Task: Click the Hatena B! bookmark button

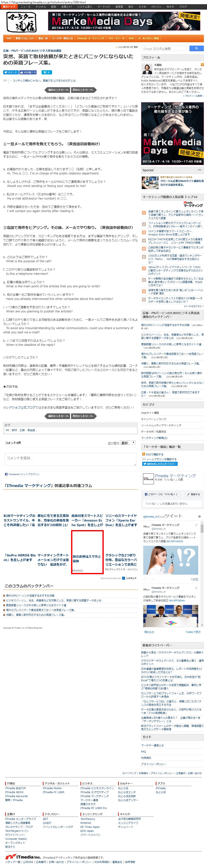Action: point(47,72)
